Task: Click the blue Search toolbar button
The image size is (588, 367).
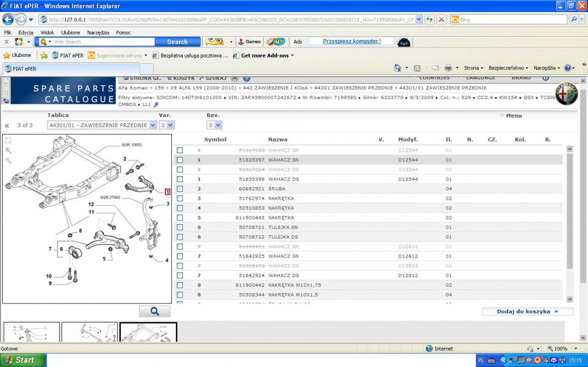Action: click(x=177, y=42)
